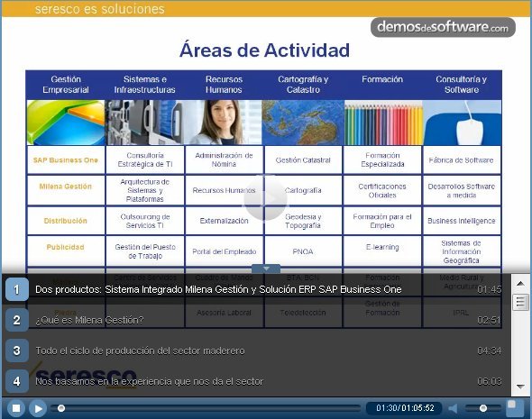The image size is (532, 419).
Task: Click 'Distribución' table cell
Action: [x=66, y=221]
